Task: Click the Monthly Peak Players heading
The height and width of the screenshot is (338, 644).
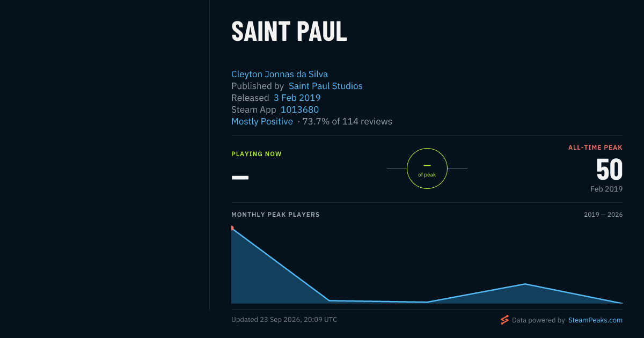Action: [275, 215]
